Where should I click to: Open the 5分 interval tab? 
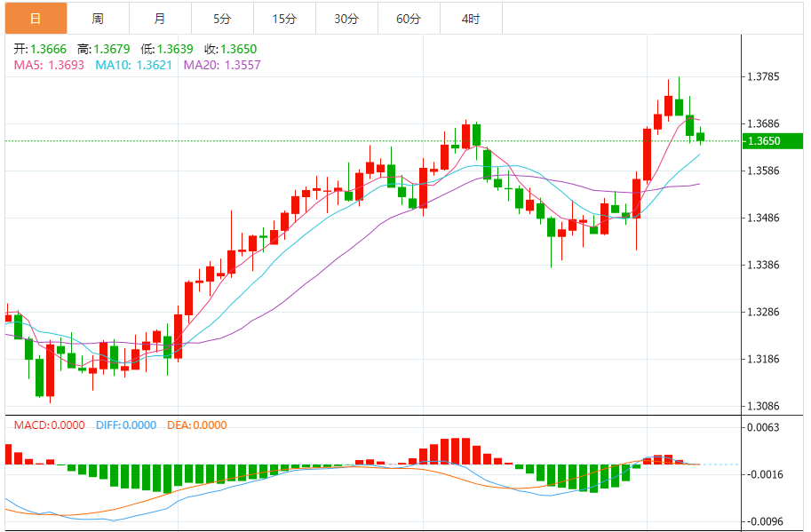coord(222,19)
